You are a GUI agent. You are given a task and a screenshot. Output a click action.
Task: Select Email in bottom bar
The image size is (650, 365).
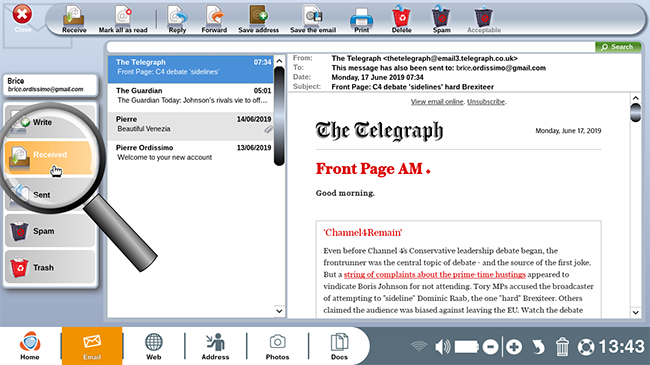pyautogui.click(x=92, y=346)
